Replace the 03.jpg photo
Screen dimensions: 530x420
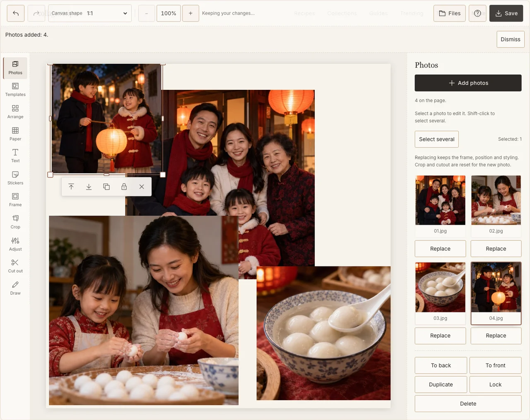pos(441,336)
